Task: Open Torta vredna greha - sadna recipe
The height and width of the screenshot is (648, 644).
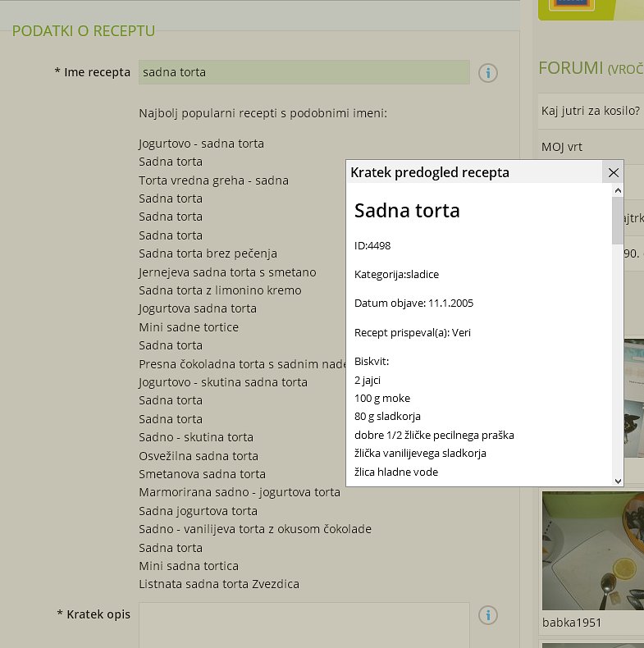Action: [x=213, y=180]
